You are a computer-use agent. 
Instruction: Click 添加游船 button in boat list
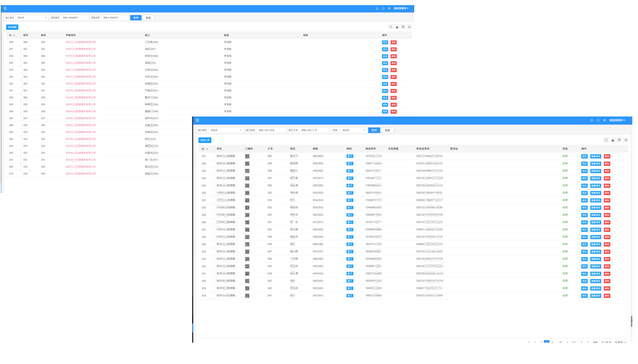(x=12, y=27)
